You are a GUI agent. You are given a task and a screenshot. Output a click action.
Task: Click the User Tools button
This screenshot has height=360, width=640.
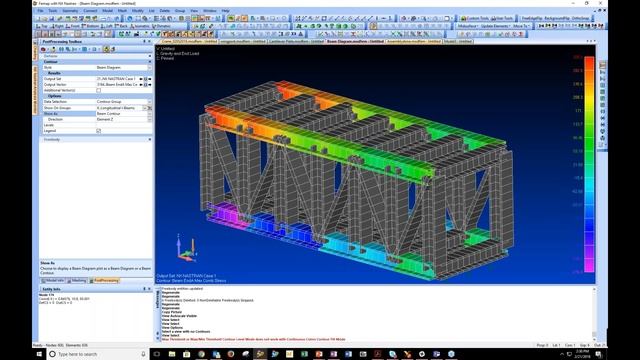coord(502,18)
